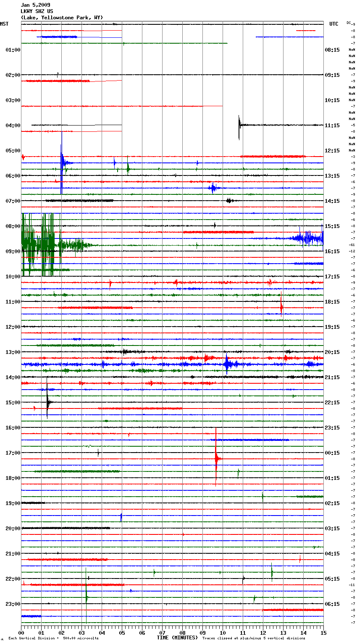Image resolution: width=357 pixels, height=644 pixels.
Task: Click the TIME (MINUTES) axis title
Action: [177, 638]
